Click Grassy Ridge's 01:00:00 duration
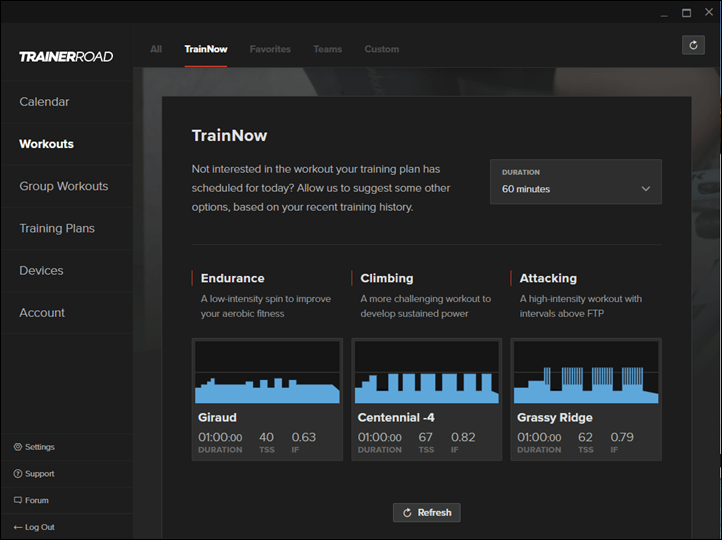Viewport: 722px width, 540px height. coord(539,437)
